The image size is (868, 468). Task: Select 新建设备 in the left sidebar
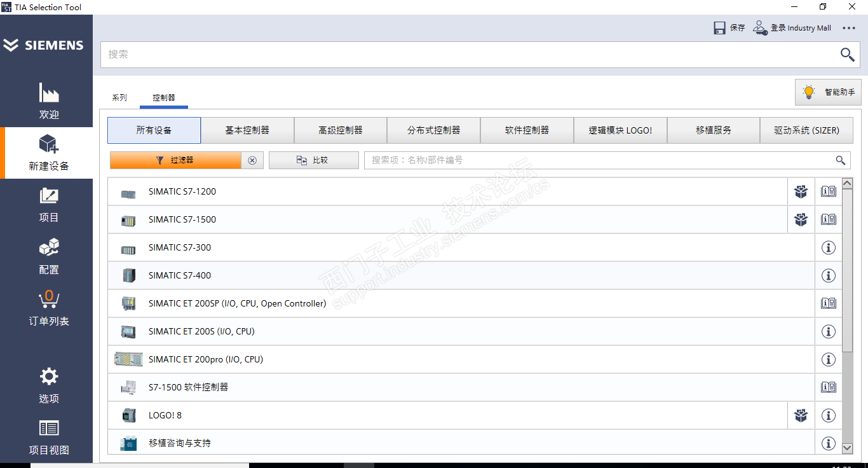click(49, 153)
